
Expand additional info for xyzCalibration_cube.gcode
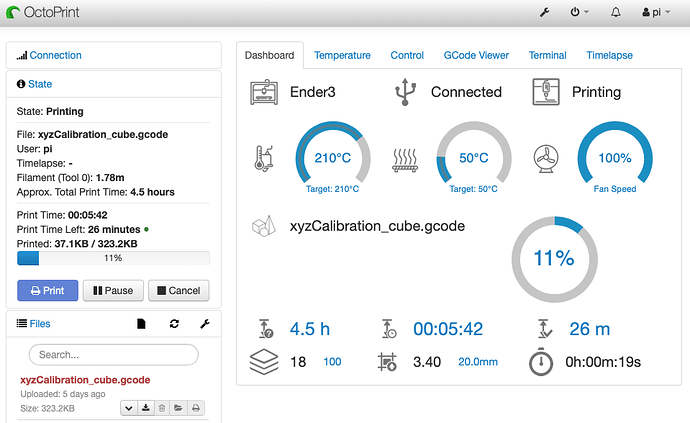[x=129, y=408]
